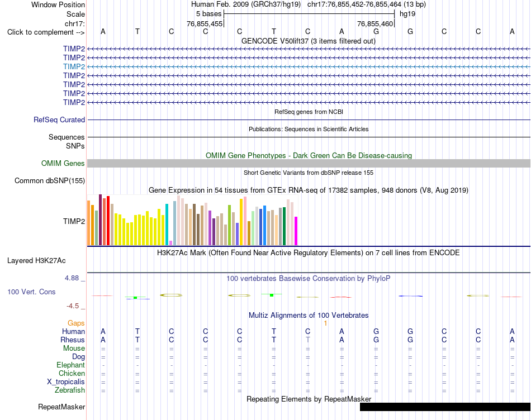The height and width of the screenshot is (420, 531).
Task: Click the Zebrafish species label
Action: point(70,390)
